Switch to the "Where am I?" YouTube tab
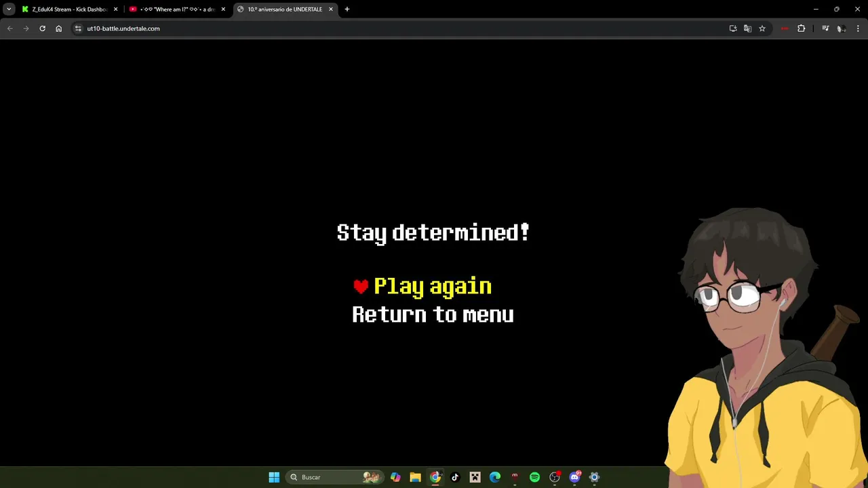Screen dimensions: 868x488 pos(177,9)
